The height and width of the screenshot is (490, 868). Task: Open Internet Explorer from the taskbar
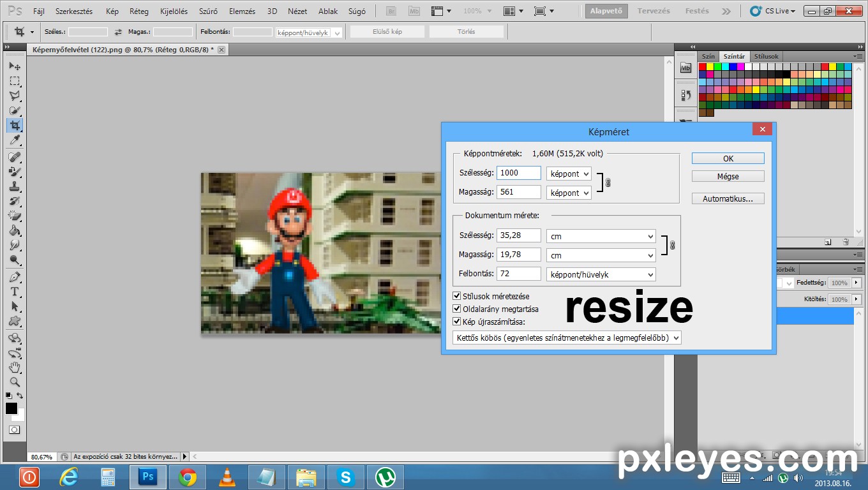[x=68, y=477]
